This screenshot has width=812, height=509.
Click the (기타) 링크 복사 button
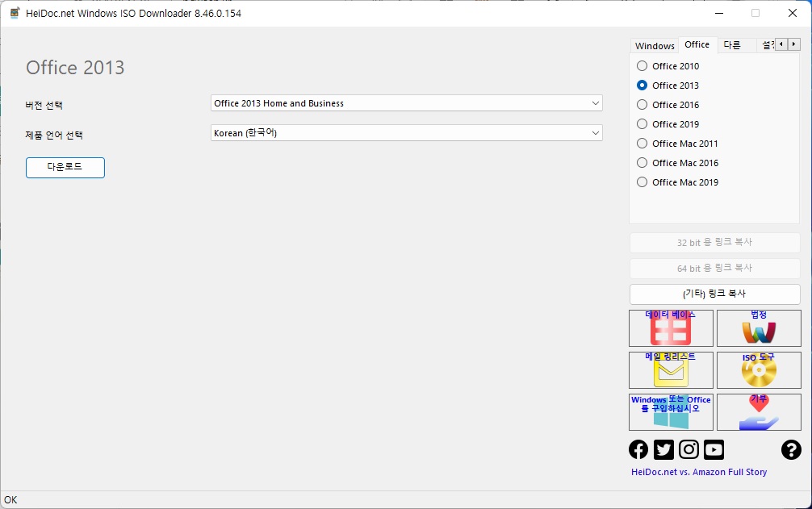[714, 294]
